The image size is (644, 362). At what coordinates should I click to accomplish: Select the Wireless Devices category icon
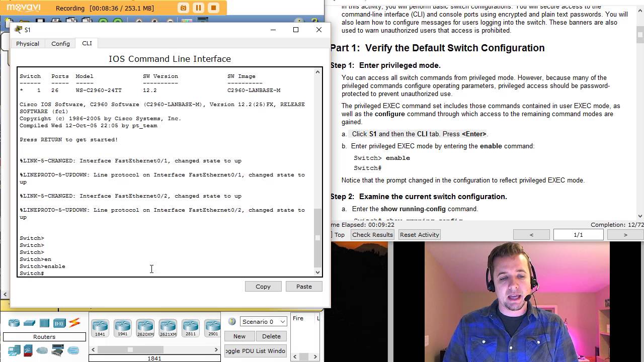point(59,323)
